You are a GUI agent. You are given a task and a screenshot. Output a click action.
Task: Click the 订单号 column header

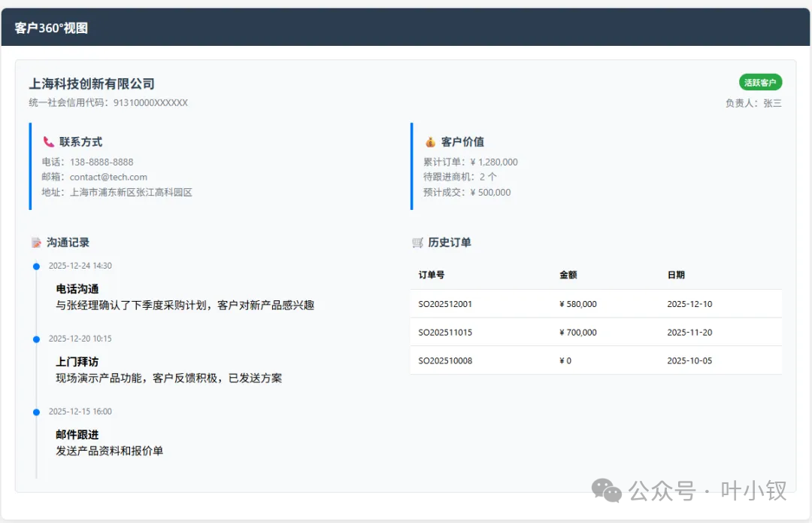tap(432, 275)
